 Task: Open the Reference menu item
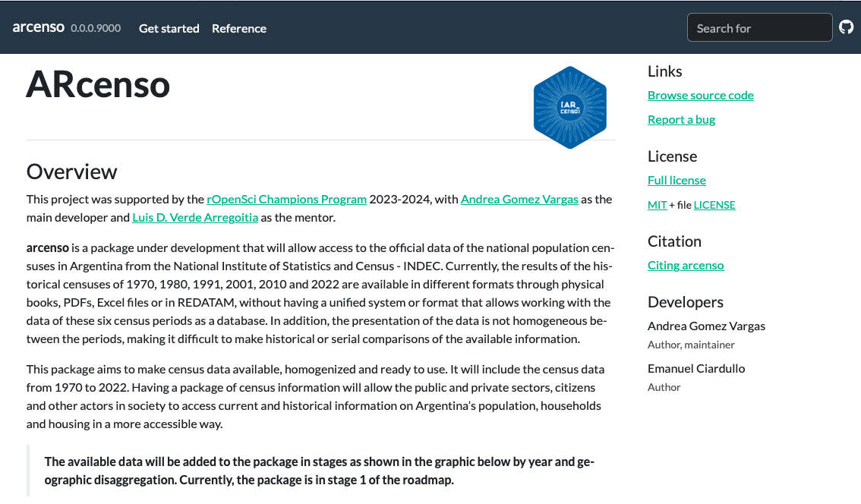239,28
